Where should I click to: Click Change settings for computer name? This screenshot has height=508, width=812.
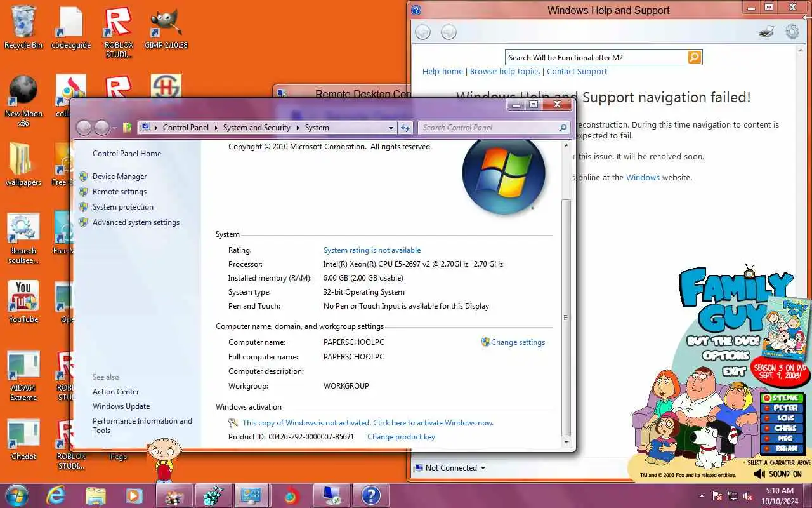click(518, 342)
